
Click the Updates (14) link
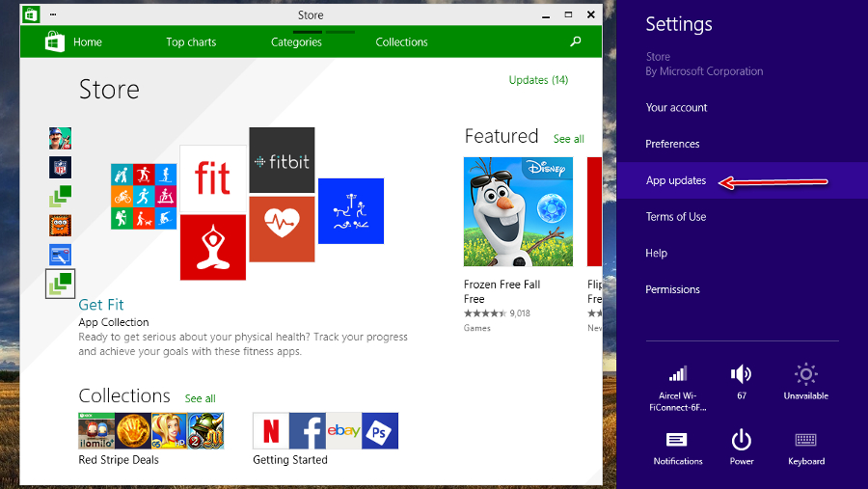[x=538, y=80]
